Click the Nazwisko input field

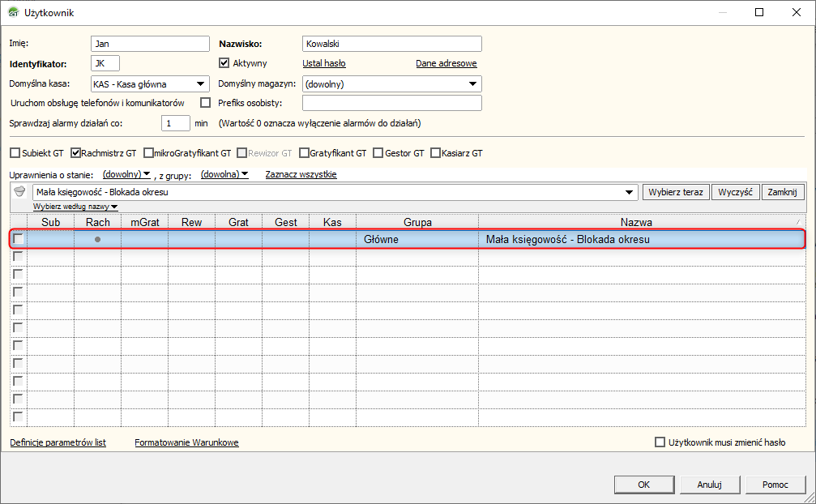[392, 44]
